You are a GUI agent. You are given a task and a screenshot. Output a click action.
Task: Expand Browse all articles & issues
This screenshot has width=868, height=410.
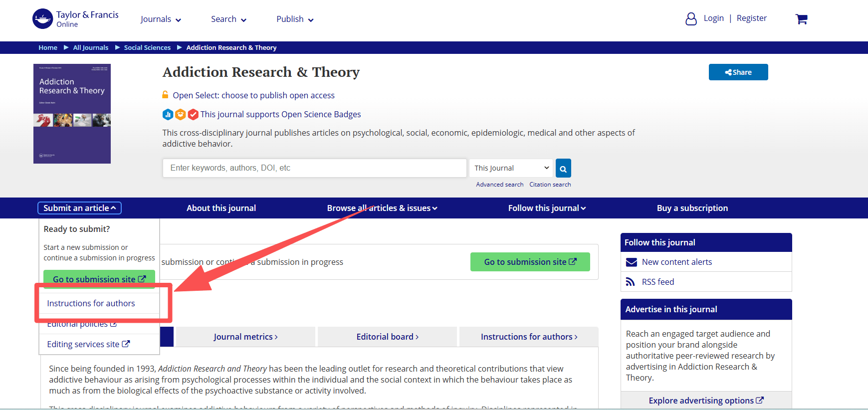coord(382,208)
